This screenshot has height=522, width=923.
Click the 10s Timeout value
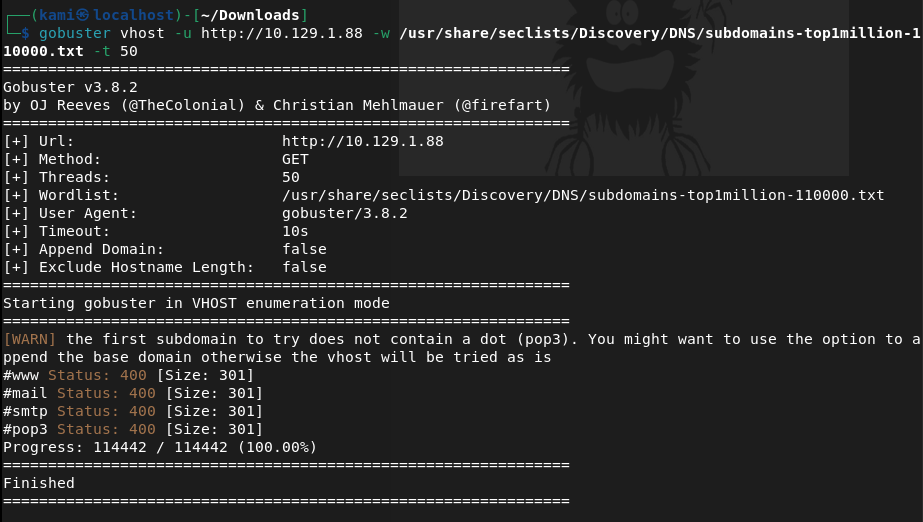[295, 231]
